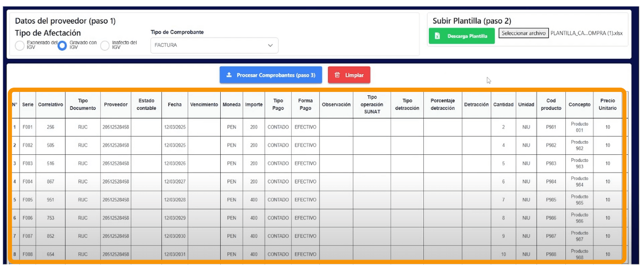Click the Precio Unitario column header

pos(608,105)
